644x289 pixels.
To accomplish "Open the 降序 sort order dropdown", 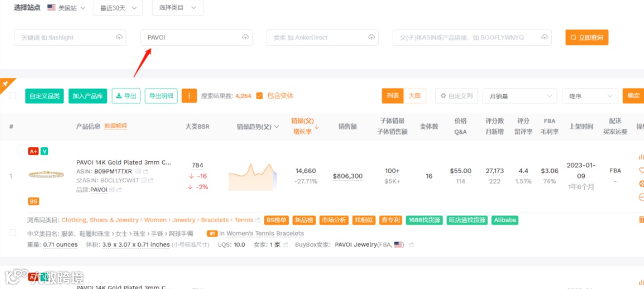I will (x=590, y=96).
